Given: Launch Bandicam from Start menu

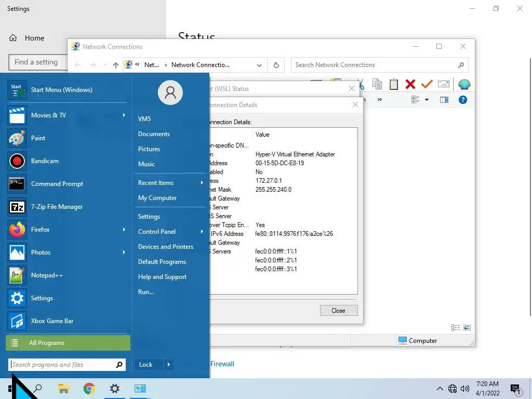Looking at the screenshot, I should tap(67, 161).
